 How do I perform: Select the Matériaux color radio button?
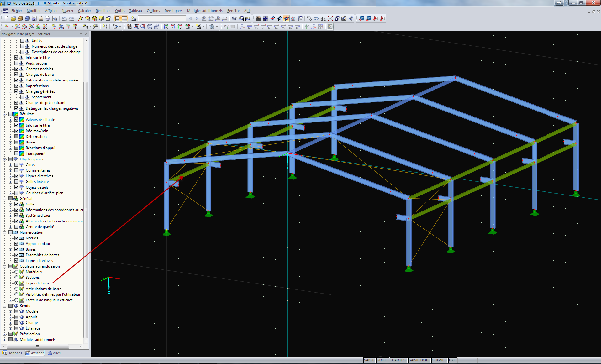click(x=17, y=272)
